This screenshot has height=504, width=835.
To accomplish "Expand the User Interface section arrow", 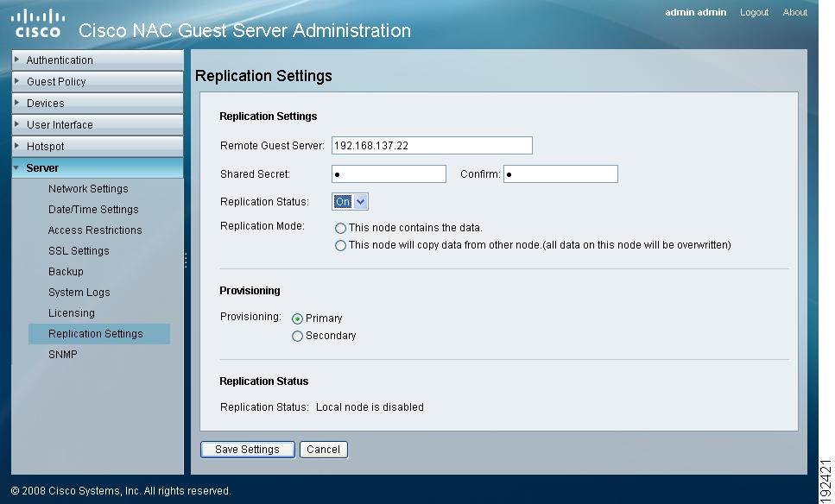I will 17,124.
